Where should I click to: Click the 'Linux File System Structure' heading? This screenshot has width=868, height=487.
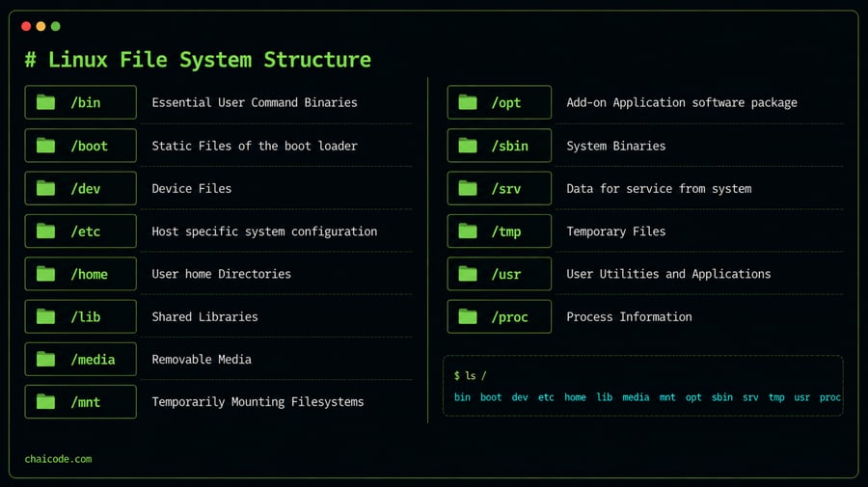[x=209, y=59]
